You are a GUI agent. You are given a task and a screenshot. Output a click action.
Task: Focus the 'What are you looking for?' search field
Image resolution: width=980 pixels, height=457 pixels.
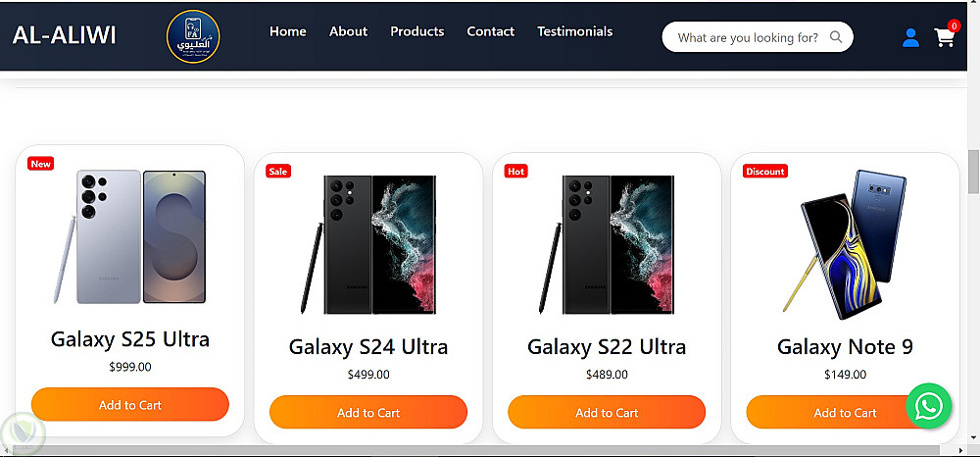pyautogui.click(x=747, y=38)
